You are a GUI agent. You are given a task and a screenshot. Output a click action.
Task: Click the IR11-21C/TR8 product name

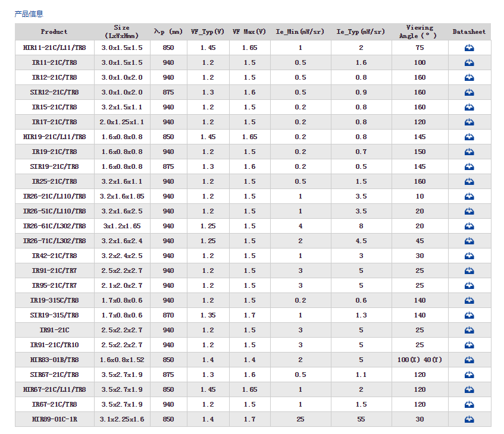click(54, 62)
